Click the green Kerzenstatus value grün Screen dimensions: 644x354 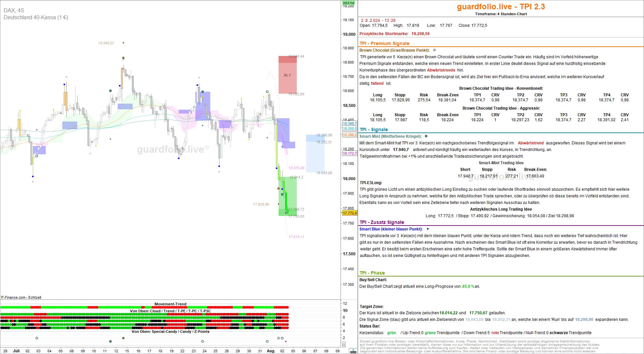[392, 332]
